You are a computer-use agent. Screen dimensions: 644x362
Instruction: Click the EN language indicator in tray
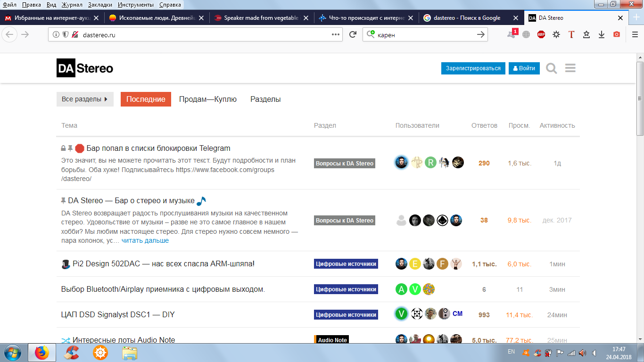point(511,352)
